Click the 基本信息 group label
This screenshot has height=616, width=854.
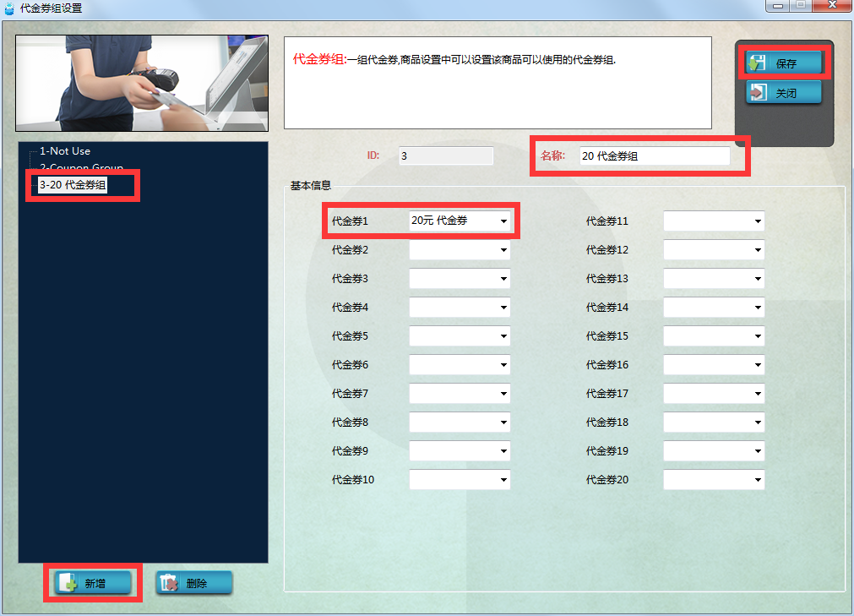click(311, 186)
